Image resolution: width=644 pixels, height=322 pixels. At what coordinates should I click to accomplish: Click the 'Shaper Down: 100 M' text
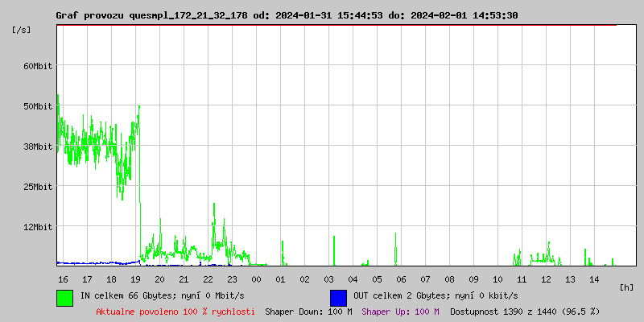click(x=308, y=311)
